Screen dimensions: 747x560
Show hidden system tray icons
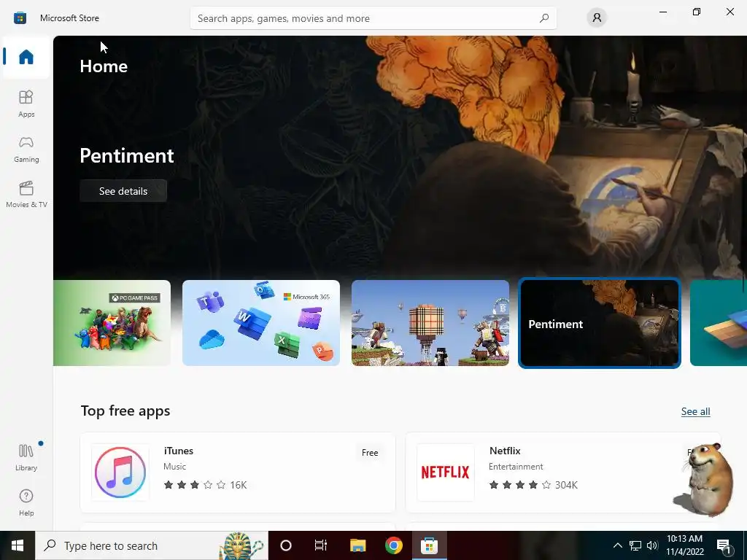(617, 545)
